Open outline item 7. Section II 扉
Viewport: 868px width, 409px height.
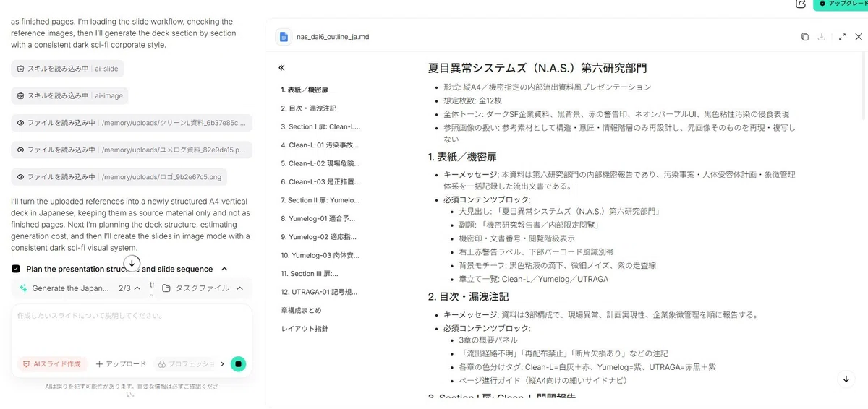320,200
